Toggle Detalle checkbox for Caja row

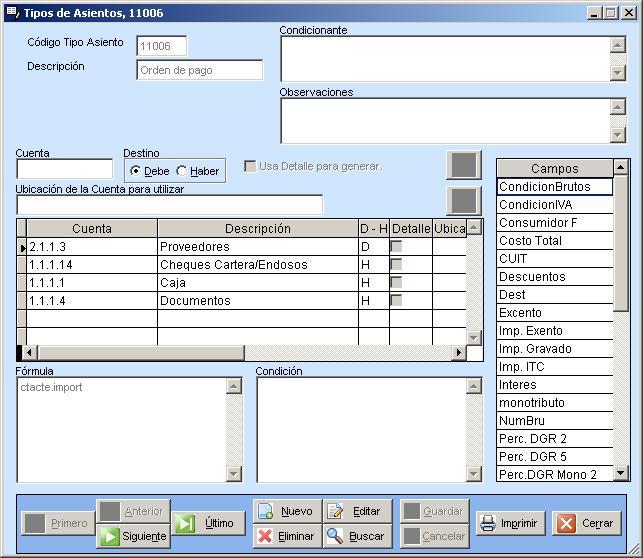coord(396,283)
